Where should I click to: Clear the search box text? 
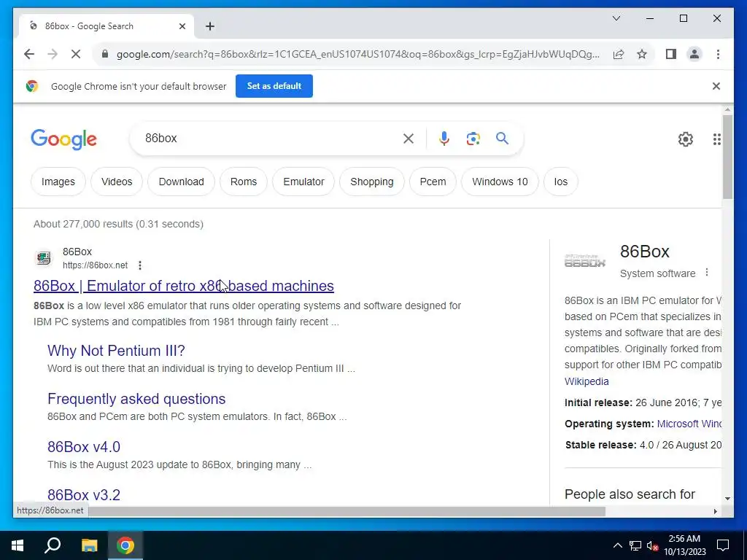pos(409,139)
